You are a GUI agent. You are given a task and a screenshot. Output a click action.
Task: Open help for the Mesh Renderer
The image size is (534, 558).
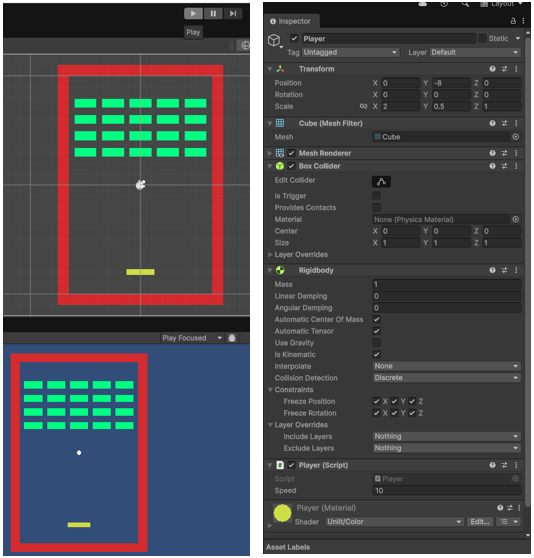[492, 153]
